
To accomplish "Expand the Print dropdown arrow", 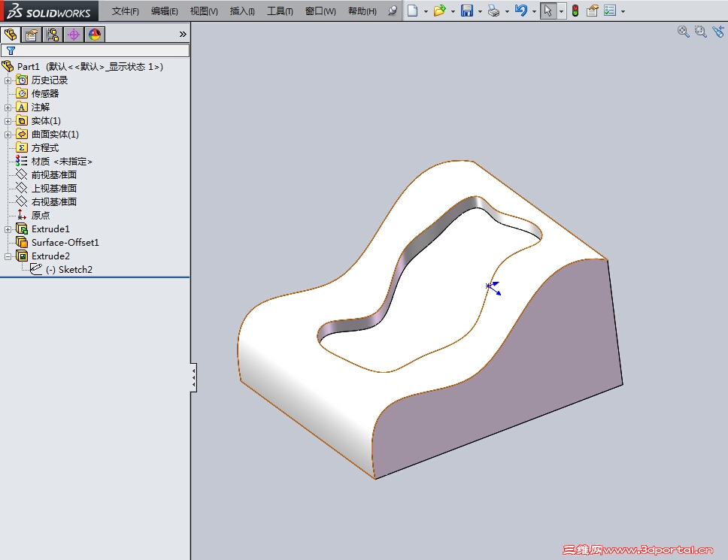I will 507,11.
